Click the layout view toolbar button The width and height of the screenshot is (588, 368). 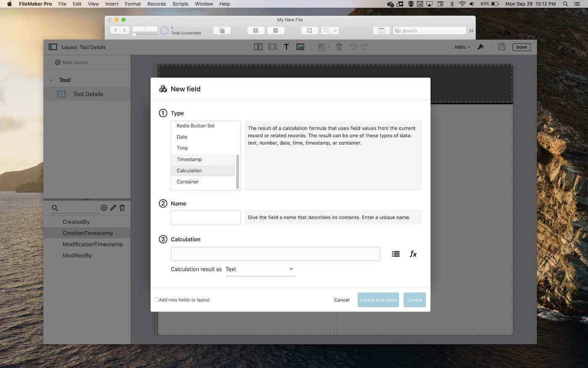click(381, 31)
